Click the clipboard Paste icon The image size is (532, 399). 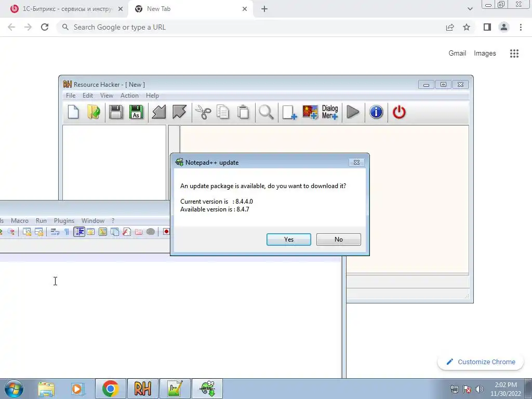243,112
